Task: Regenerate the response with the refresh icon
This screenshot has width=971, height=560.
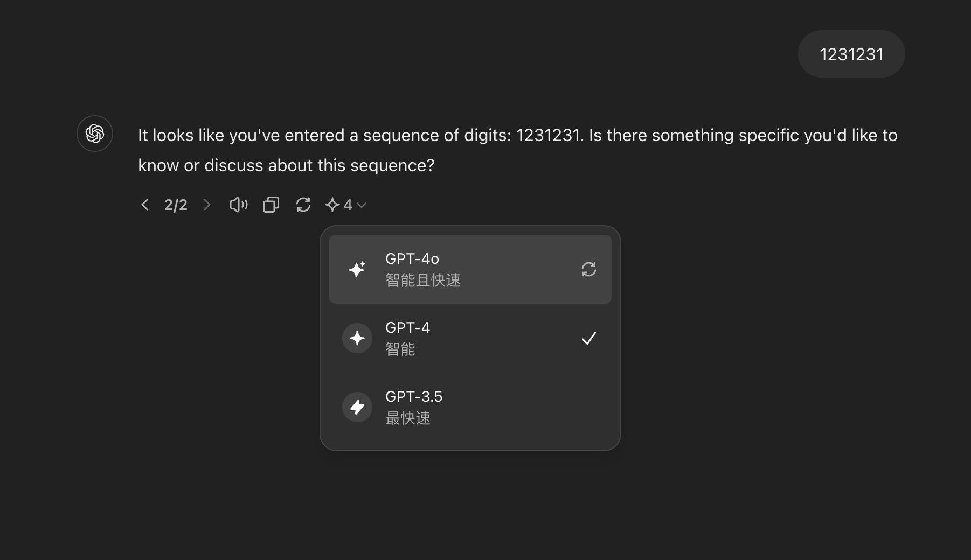Action: 303,205
